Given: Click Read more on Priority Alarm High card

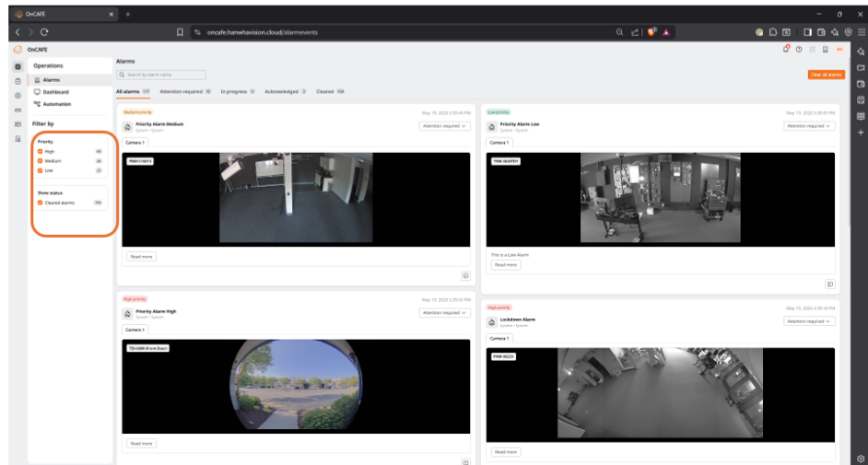Looking at the screenshot, I should coord(141,444).
